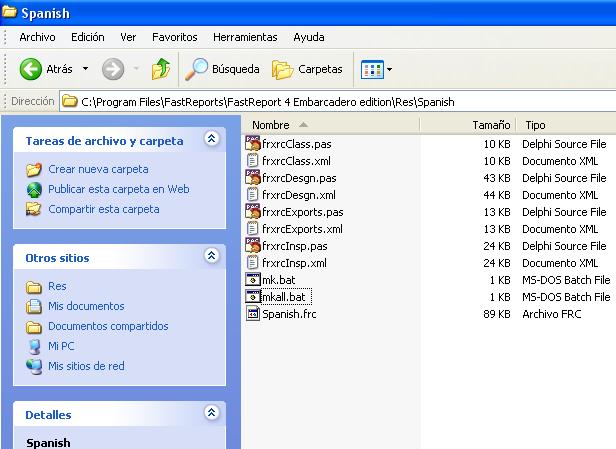
Task: Collapse the Detalles panel
Action: point(210,412)
